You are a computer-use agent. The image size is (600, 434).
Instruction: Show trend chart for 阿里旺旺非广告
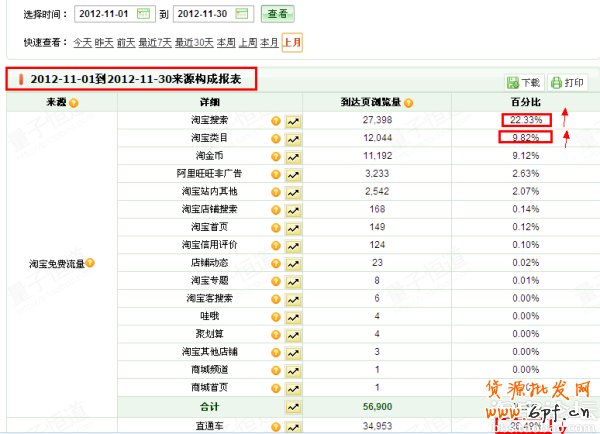tap(293, 172)
